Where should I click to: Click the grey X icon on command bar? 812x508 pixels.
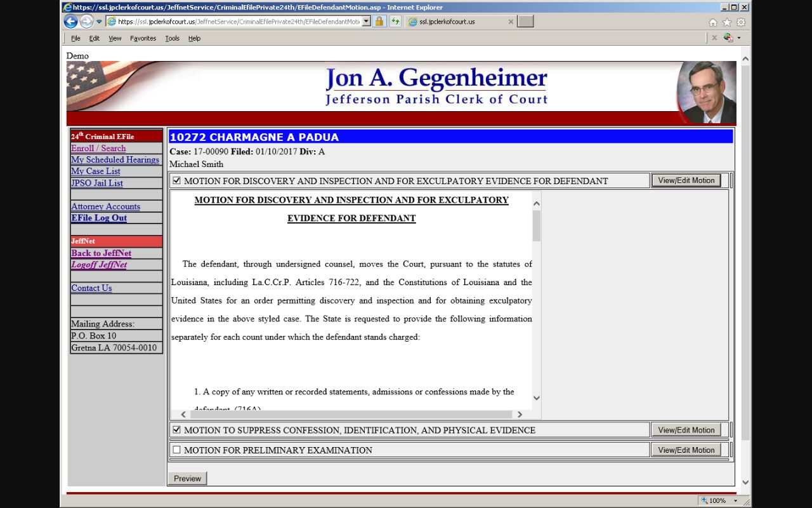point(714,38)
